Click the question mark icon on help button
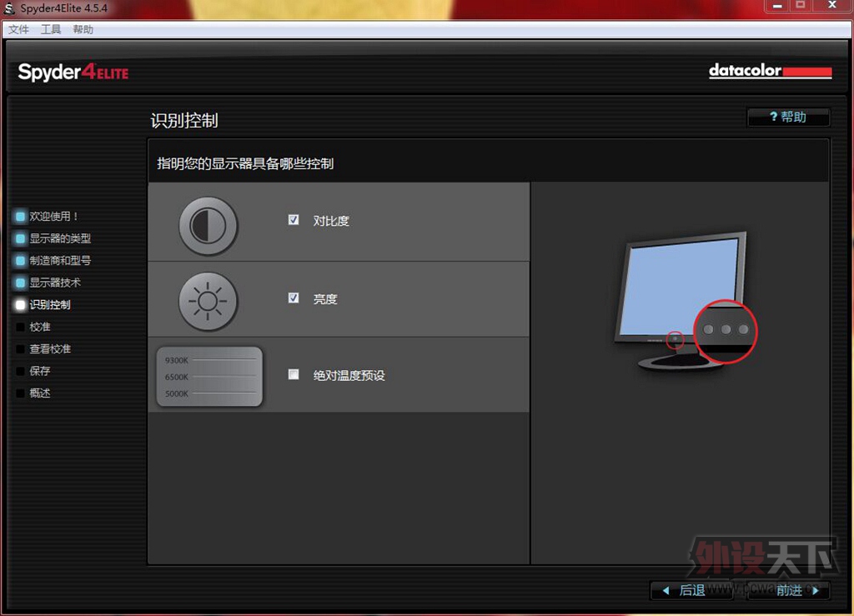This screenshot has width=854, height=616. click(x=773, y=117)
